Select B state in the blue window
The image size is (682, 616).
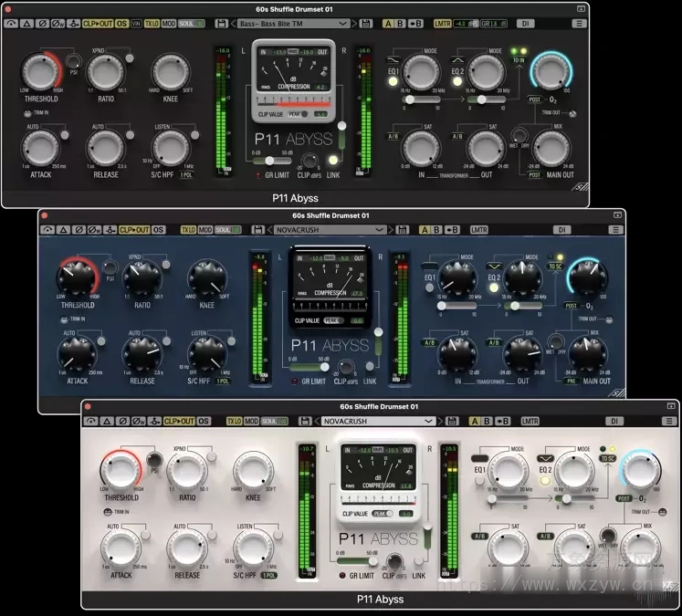436,230
